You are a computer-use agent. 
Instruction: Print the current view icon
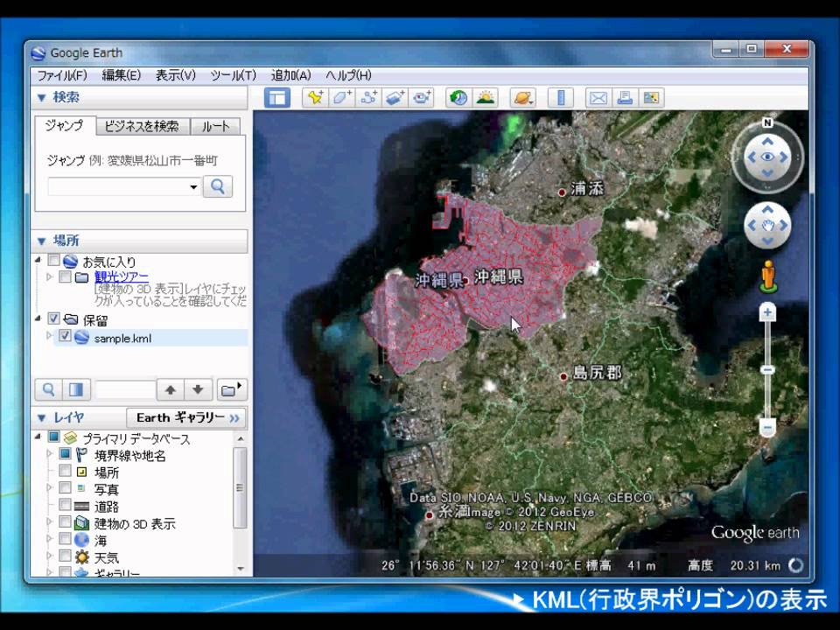(x=625, y=98)
